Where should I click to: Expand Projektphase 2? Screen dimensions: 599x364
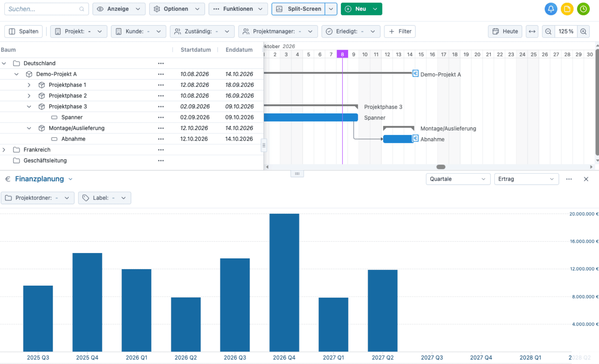29,96
